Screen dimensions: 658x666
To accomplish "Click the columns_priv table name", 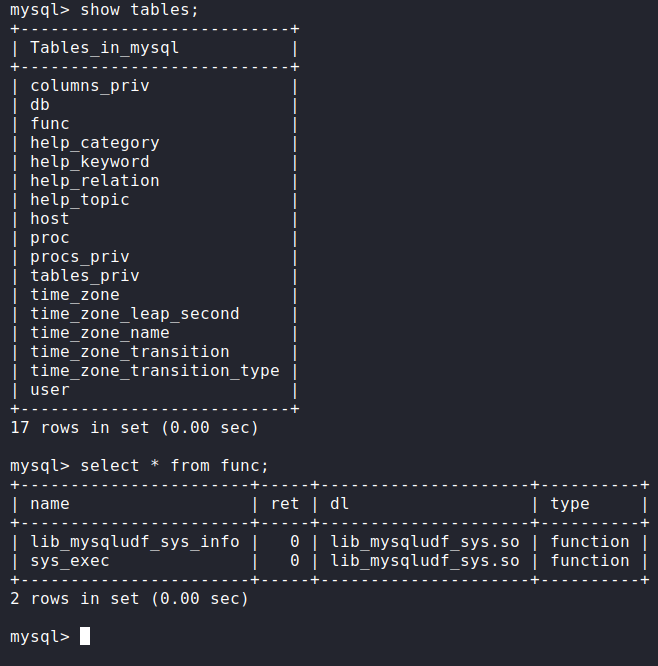I will pyautogui.click(x=90, y=86).
